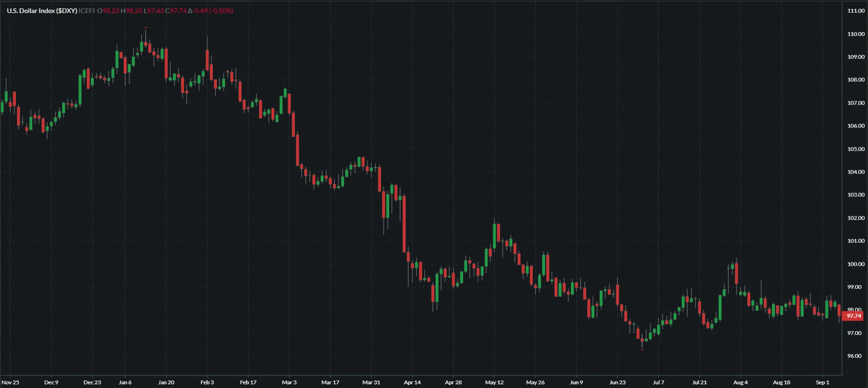This screenshot has height=388, width=868.
Task: Click the 100.00 price axis label
Action: [855, 264]
